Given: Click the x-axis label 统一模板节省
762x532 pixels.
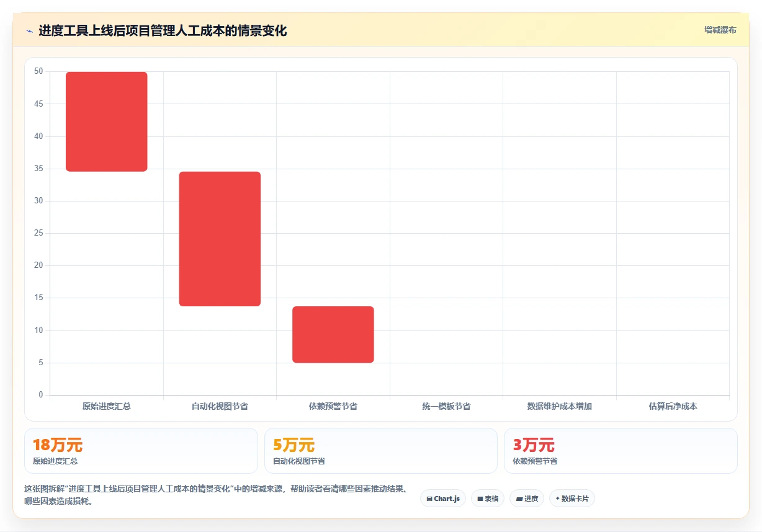Looking at the screenshot, I should (x=446, y=407).
